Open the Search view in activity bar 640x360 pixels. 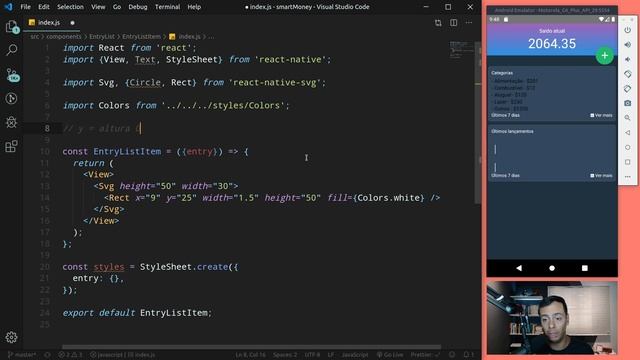(11, 50)
